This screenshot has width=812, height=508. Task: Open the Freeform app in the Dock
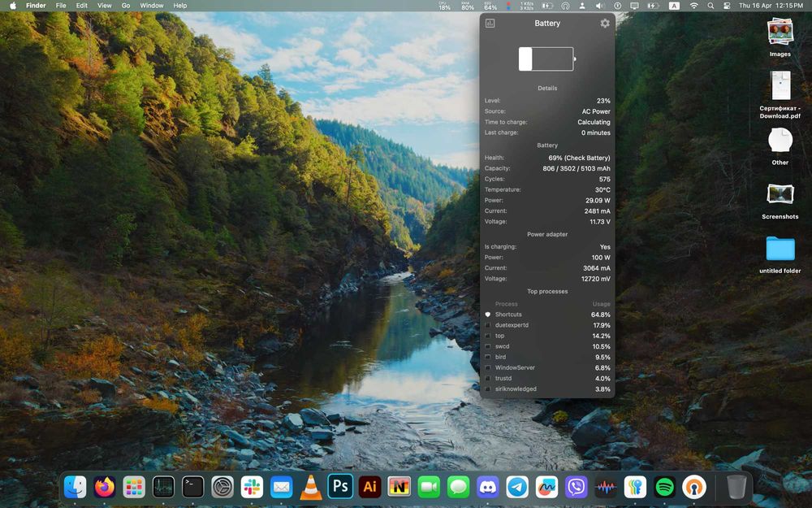(x=546, y=487)
